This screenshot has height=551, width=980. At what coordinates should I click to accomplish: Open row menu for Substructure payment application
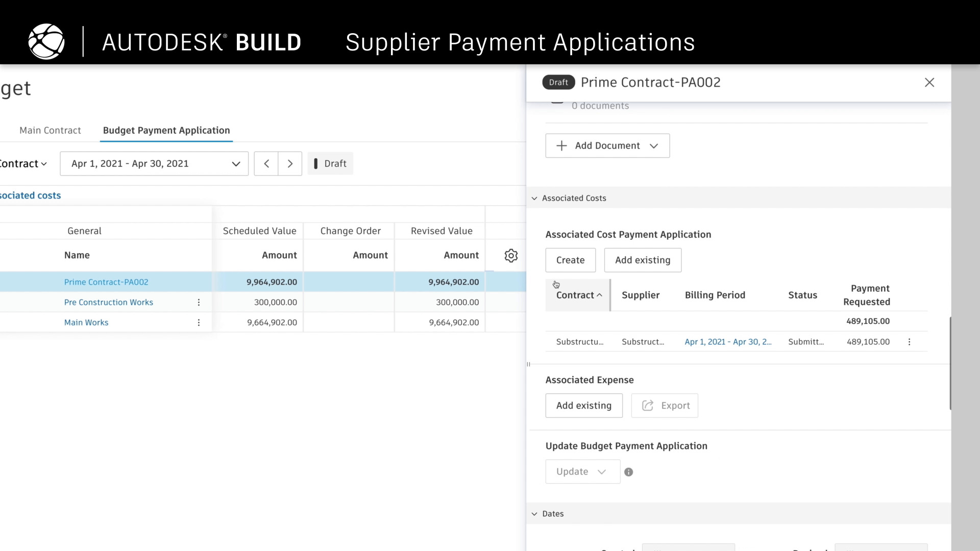909,342
